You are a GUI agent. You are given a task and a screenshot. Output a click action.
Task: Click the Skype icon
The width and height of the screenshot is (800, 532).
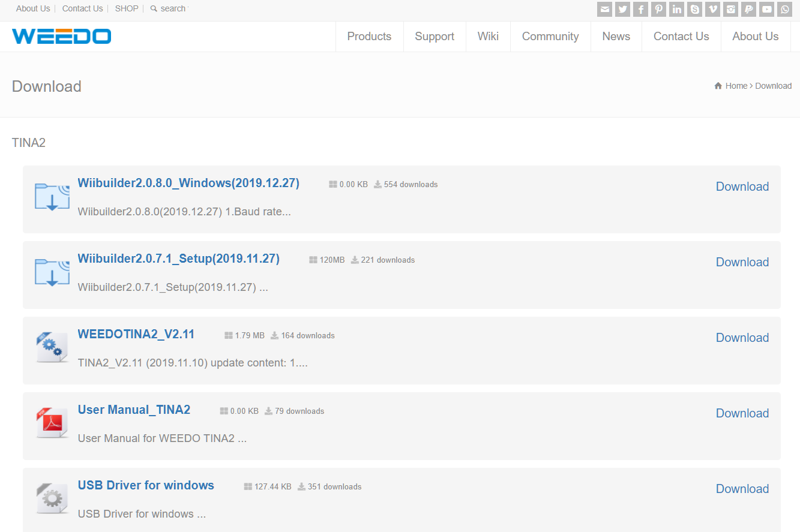tap(695, 9)
